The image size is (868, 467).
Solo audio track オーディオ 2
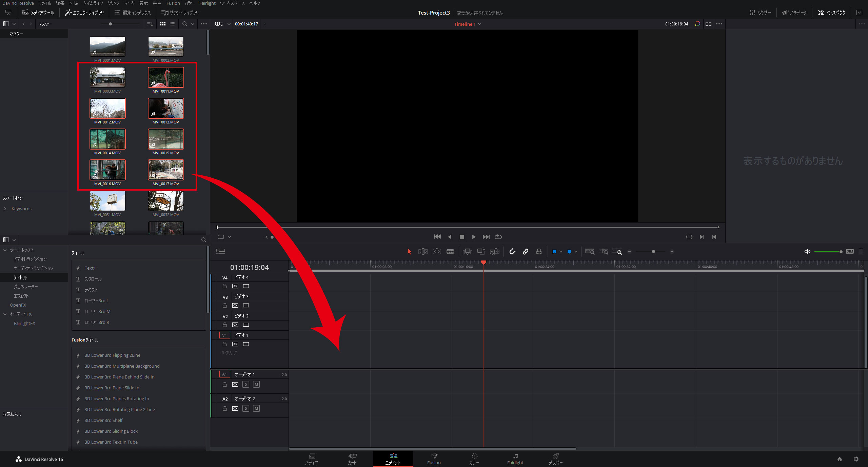tap(246, 408)
